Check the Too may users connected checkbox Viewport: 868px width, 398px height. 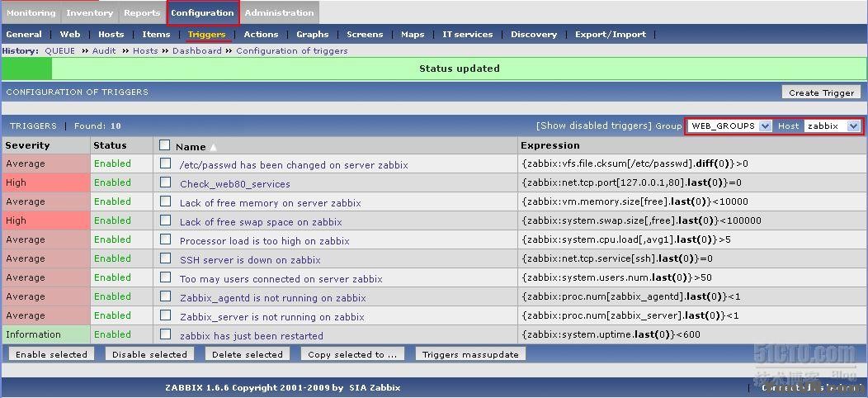(166, 277)
